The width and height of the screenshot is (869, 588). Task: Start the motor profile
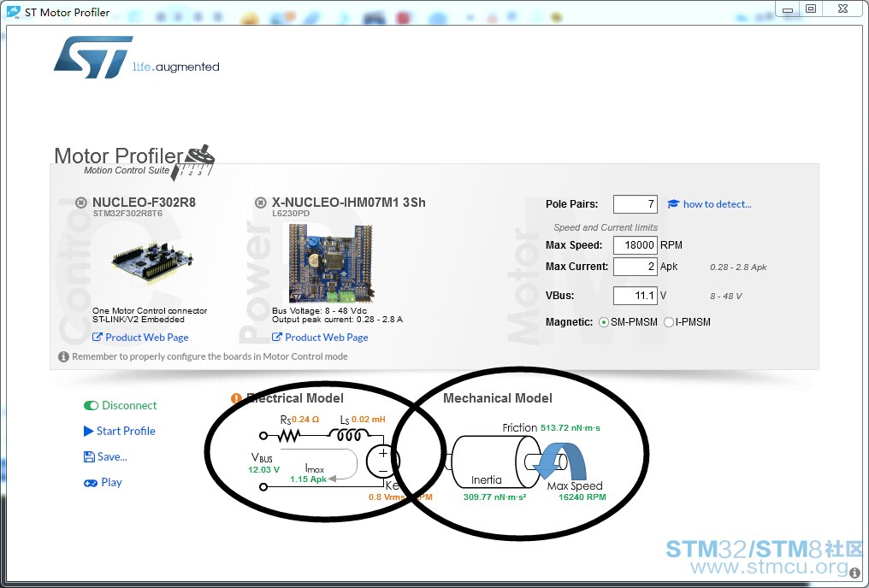point(119,431)
